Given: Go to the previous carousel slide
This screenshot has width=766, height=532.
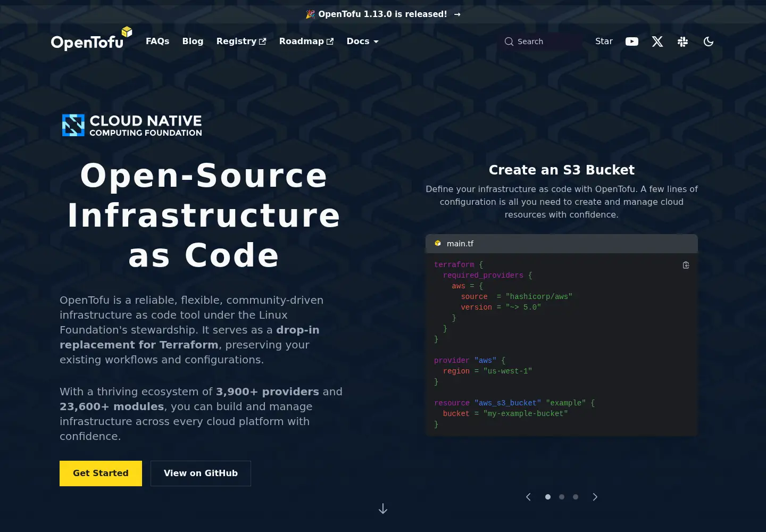Looking at the screenshot, I should (528, 497).
